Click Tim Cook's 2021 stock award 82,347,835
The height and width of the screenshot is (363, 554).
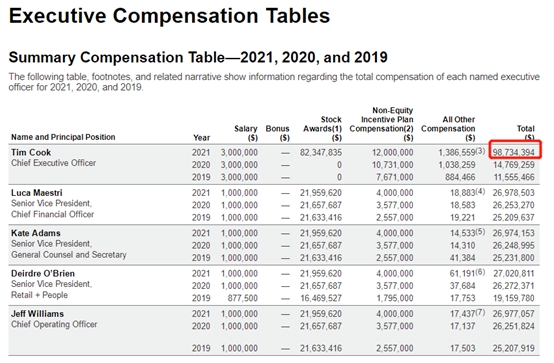[321, 153]
